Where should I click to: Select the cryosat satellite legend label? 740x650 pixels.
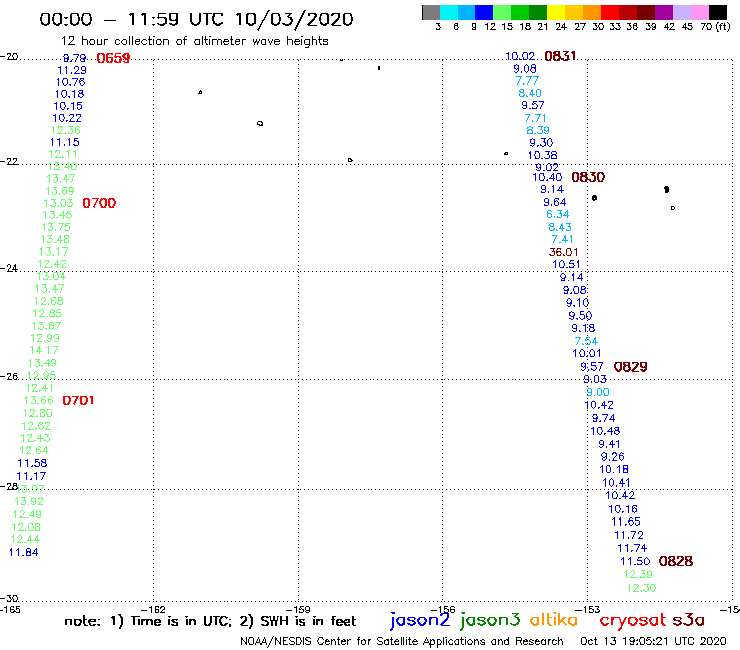point(632,620)
